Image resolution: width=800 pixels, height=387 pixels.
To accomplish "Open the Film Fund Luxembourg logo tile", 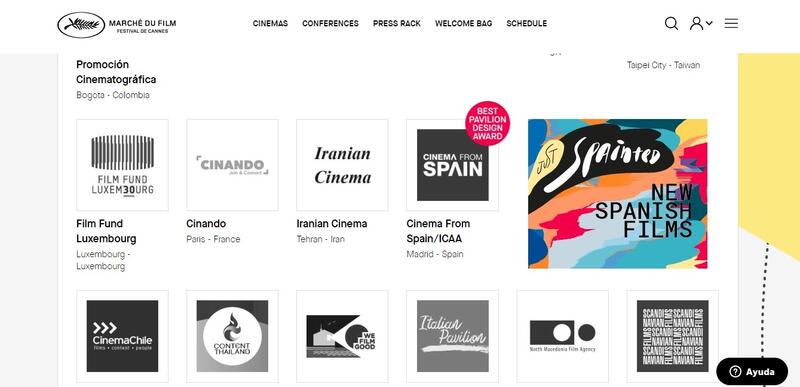I will click(x=122, y=165).
